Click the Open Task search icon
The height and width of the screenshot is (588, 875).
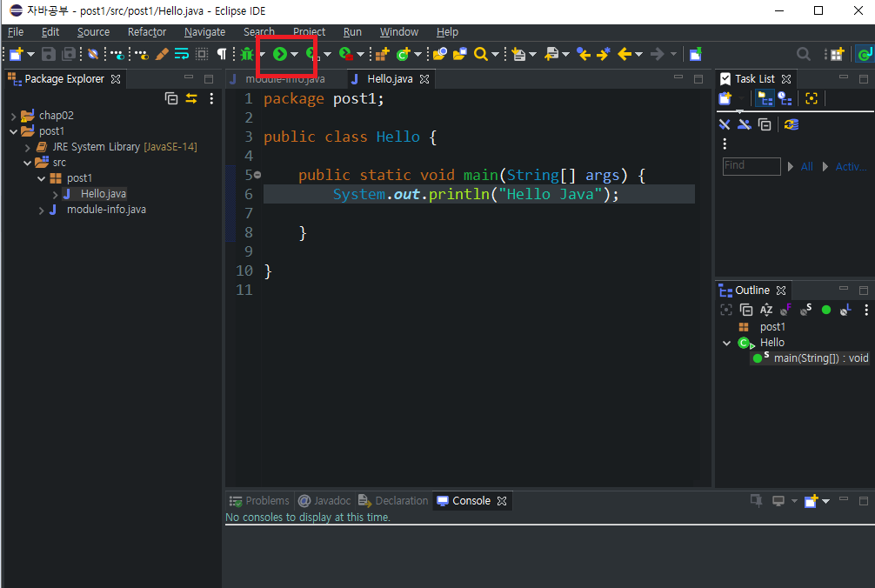click(460, 54)
